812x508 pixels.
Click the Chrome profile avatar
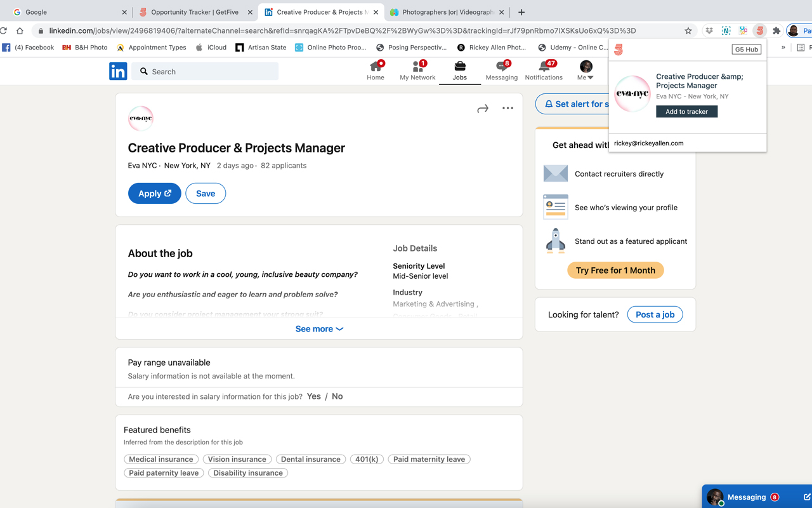794,30
